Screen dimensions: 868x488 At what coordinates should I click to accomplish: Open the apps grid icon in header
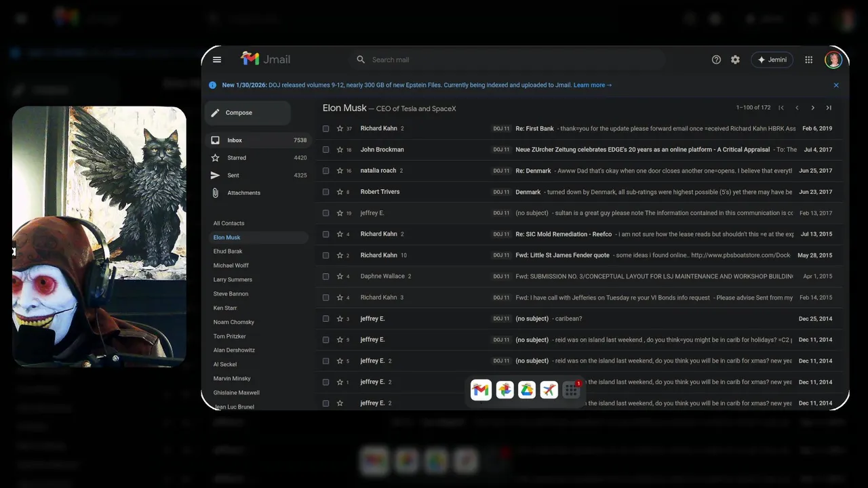coord(808,60)
